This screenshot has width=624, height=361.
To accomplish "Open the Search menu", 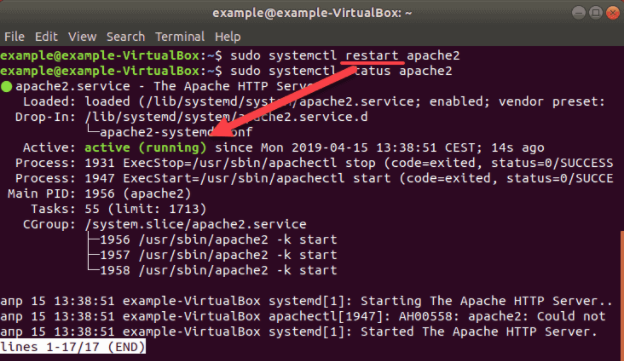I will click(125, 37).
